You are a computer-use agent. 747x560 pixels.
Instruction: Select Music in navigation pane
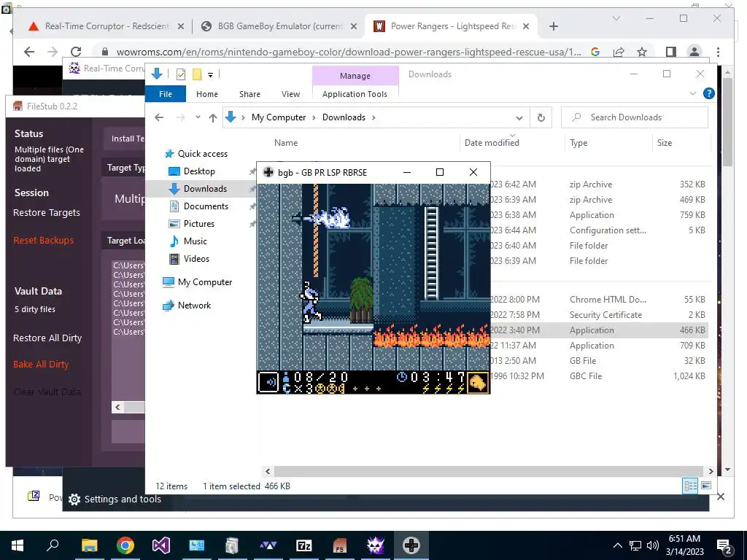(x=196, y=241)
